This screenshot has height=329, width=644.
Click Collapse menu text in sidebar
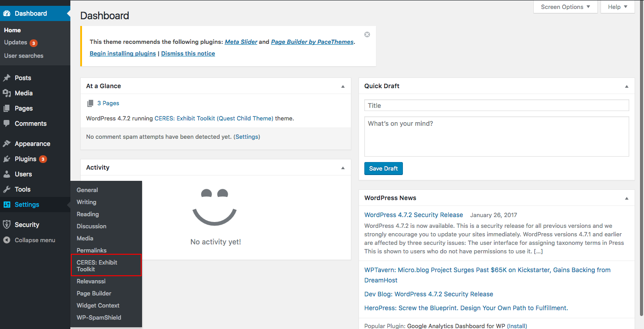35,240
